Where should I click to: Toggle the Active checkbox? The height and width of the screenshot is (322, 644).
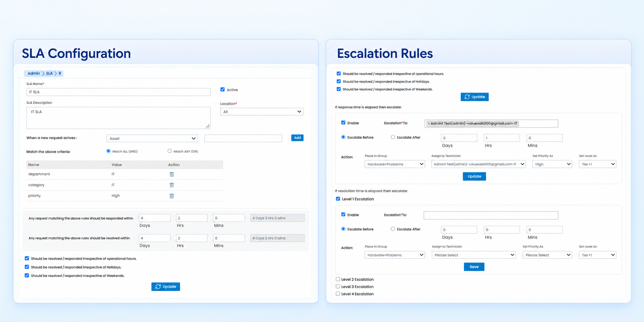coord(223,89)
